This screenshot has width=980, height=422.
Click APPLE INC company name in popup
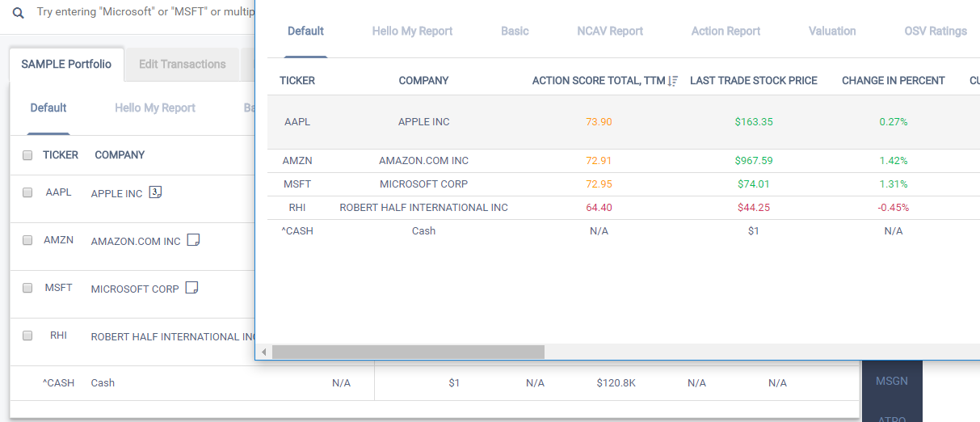(x=424, y=122)
